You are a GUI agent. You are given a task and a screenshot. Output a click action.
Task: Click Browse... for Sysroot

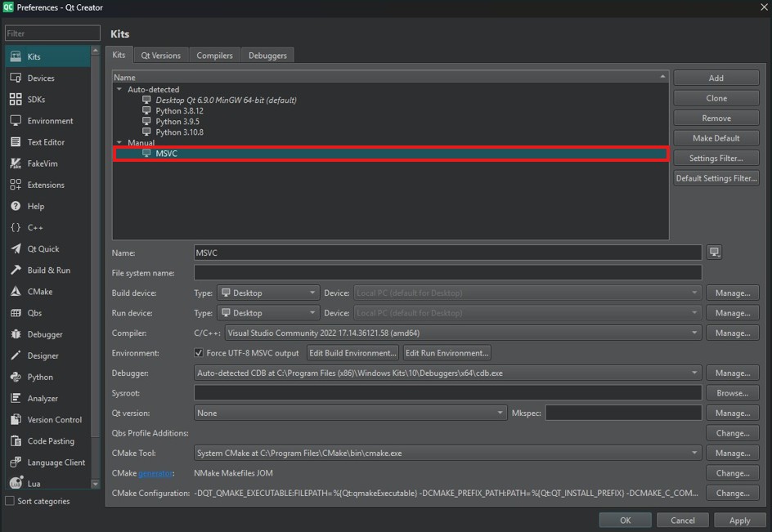[x=733, y=393]
